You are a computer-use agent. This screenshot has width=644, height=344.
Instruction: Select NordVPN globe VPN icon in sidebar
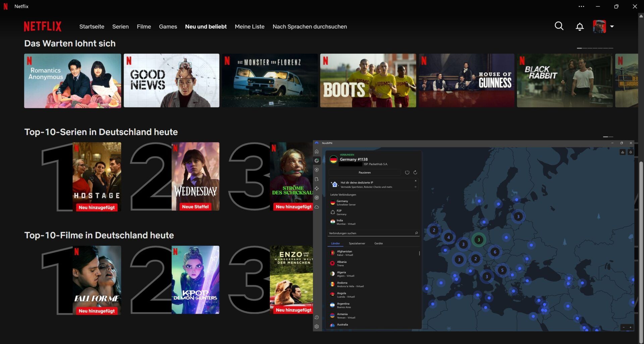tap(317, 161)
